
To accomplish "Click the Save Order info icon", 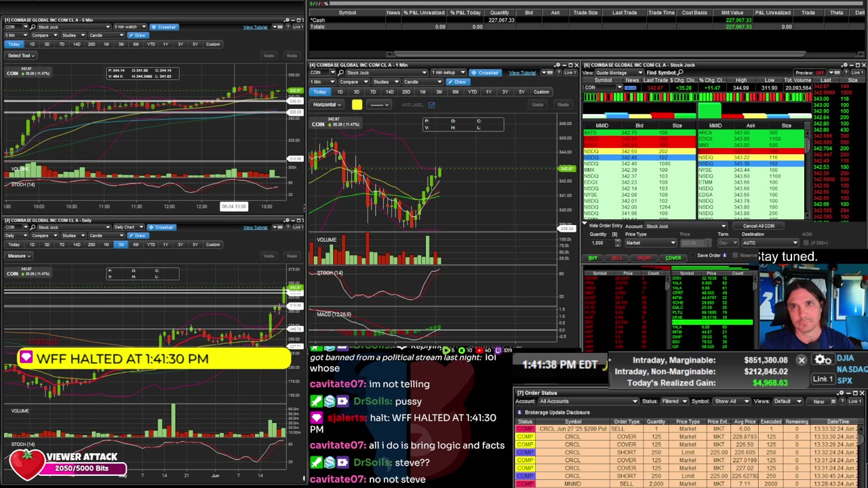I will click(724, 256).
